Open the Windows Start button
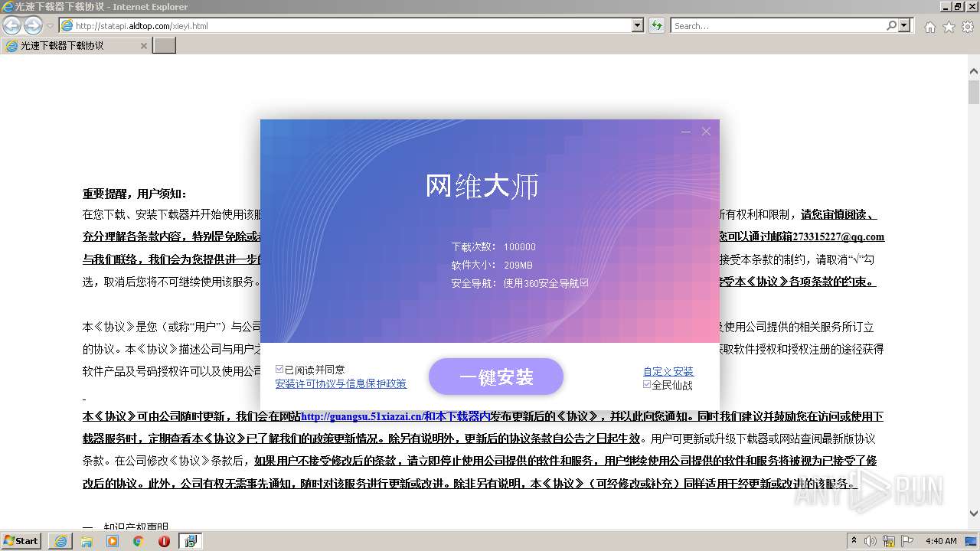 [x=21, y=540]
